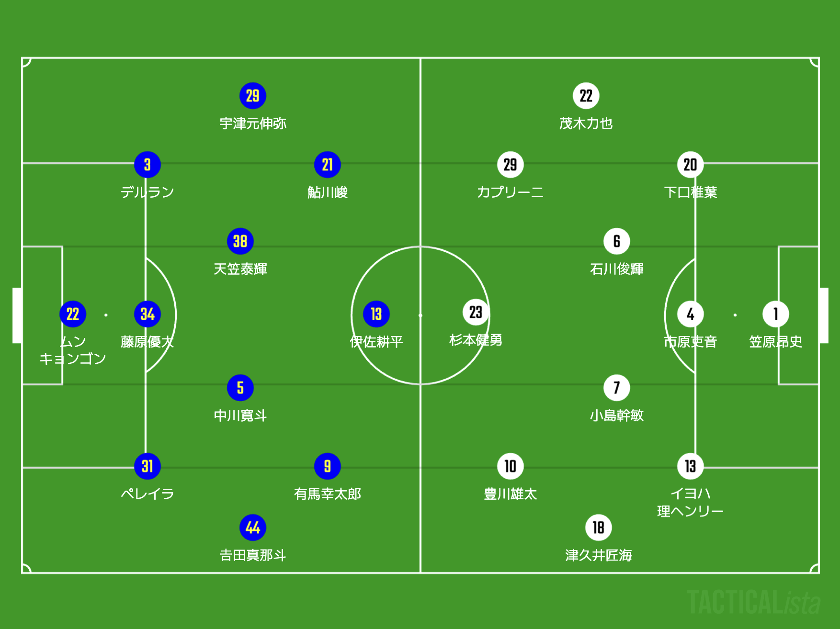Select blue player marker number 29
The height and width of the screenshot is (629, 840).
pyautogui.click(x=253, y=96)
